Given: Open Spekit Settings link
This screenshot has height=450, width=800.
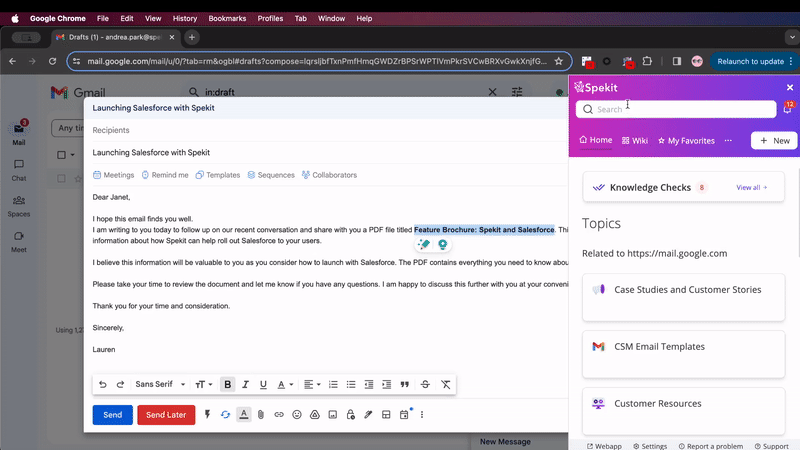Looking at the screenshot, I should (650, 446).
